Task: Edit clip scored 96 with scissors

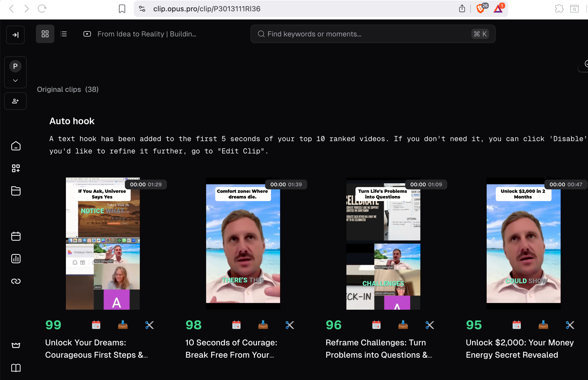Action: pos(430,325)
